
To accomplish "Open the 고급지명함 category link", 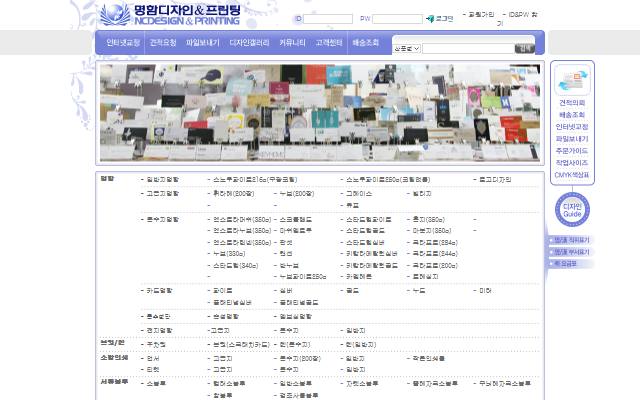I will click(162, 193).
